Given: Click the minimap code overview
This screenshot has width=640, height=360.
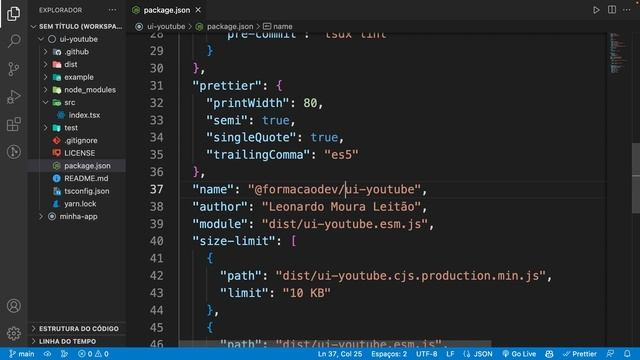Looking at the screenshot, I should [x=618, y=53].
